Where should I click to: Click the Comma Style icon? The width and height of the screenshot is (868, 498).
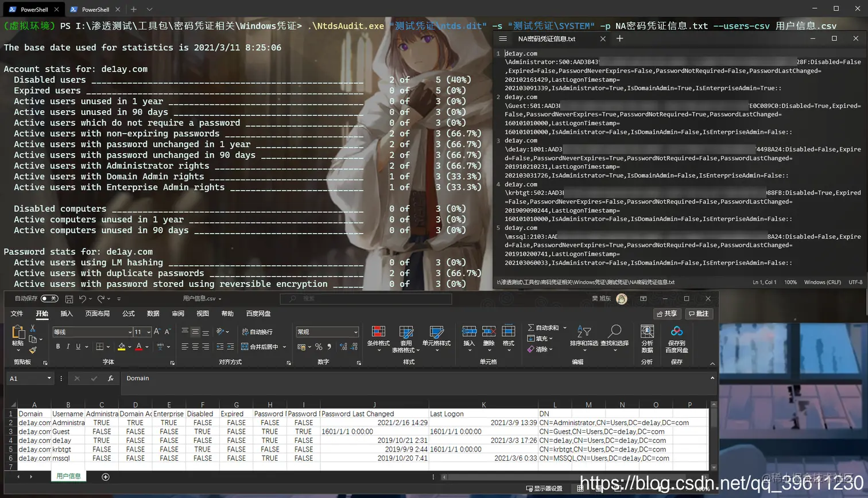(x=329, y=347)
